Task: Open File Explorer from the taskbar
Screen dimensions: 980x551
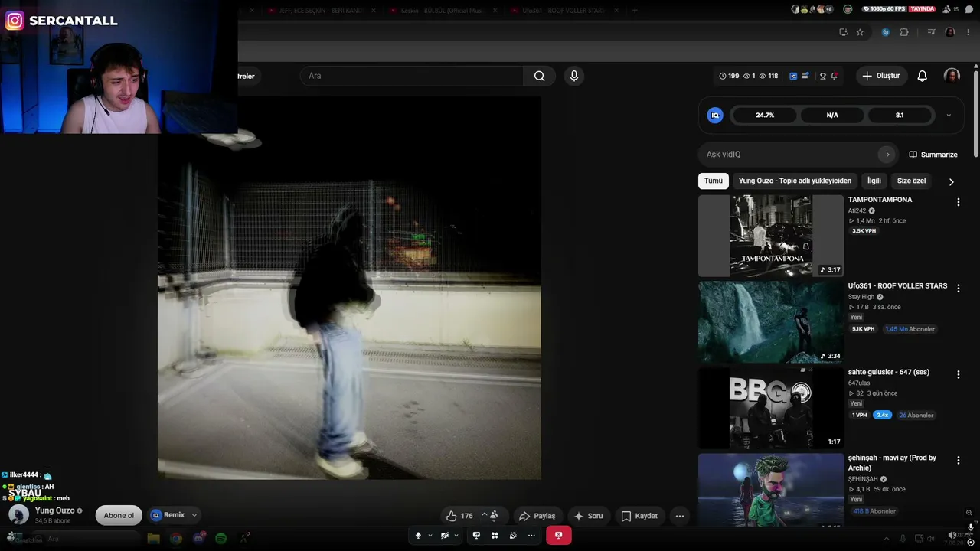Action: pos(153,538)
